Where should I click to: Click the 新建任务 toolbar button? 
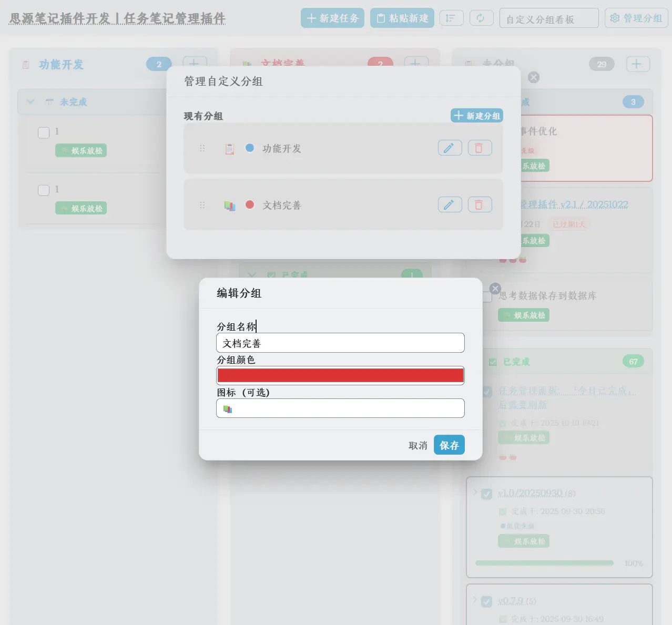pos(332,17)
